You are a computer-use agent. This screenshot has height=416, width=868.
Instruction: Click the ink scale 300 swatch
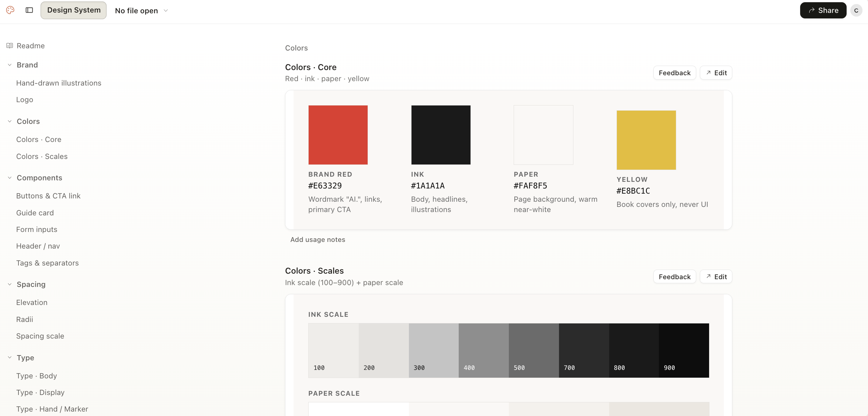tap(434, 350)
